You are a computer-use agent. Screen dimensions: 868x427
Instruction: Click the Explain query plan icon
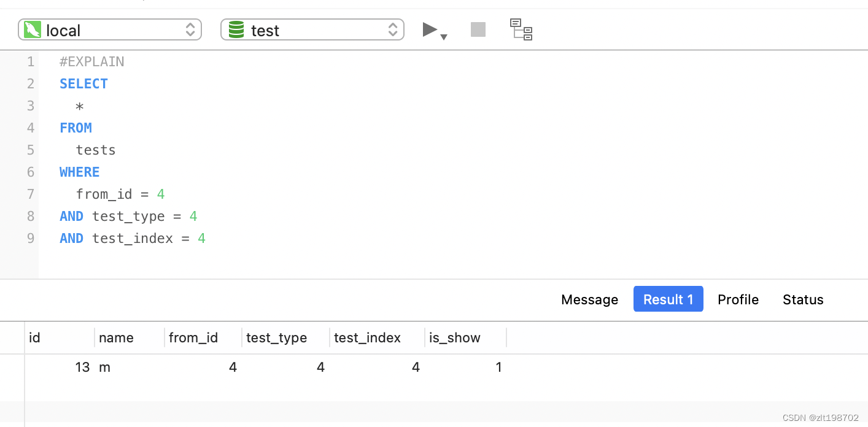click(521, 29)
